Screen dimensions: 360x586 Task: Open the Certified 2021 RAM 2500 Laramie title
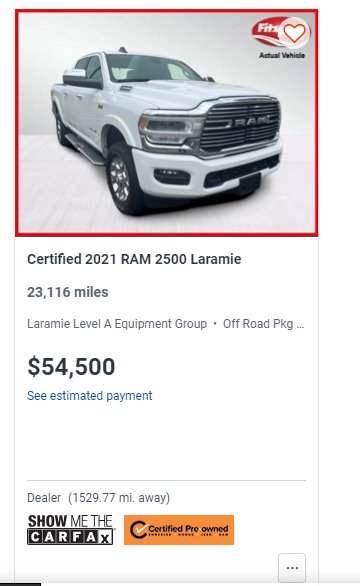pos(134,259)
